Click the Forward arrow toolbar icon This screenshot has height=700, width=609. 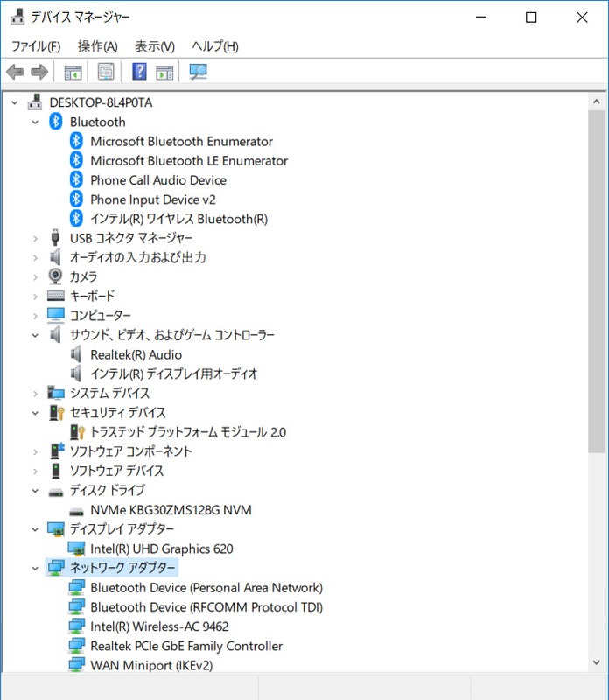[39, 72]
